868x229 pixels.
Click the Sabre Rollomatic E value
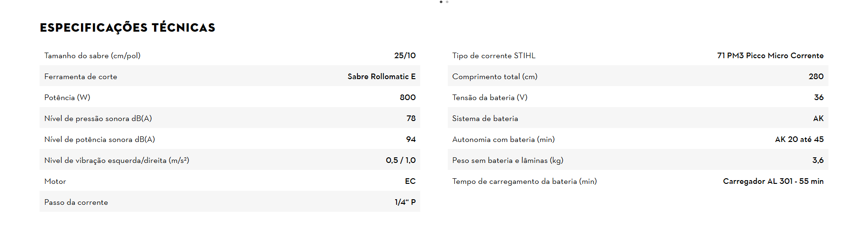tap(381, 76)
